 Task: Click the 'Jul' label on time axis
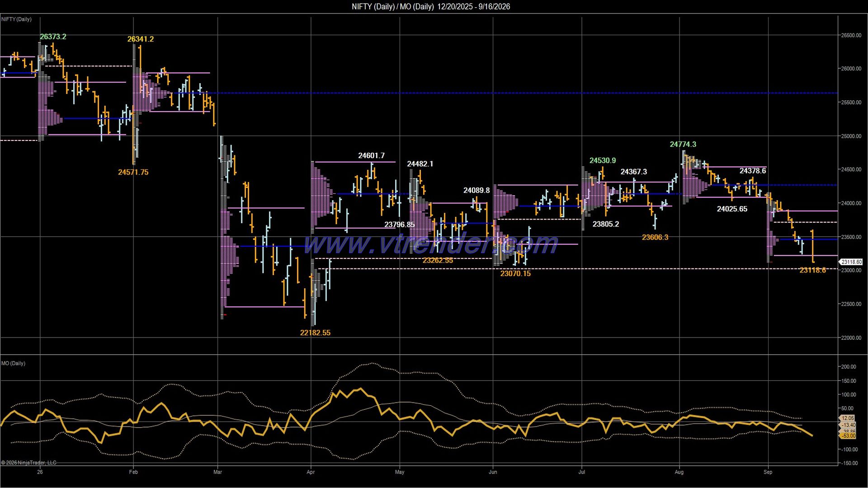pos(582,472)
